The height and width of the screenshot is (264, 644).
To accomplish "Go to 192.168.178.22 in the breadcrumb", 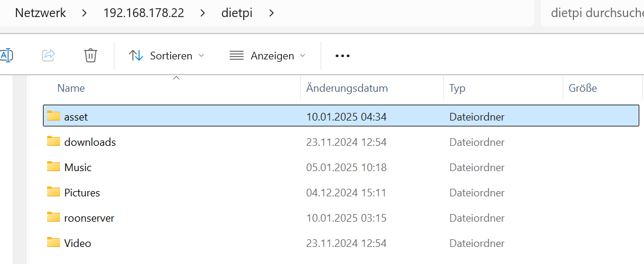I will point(143,13).
